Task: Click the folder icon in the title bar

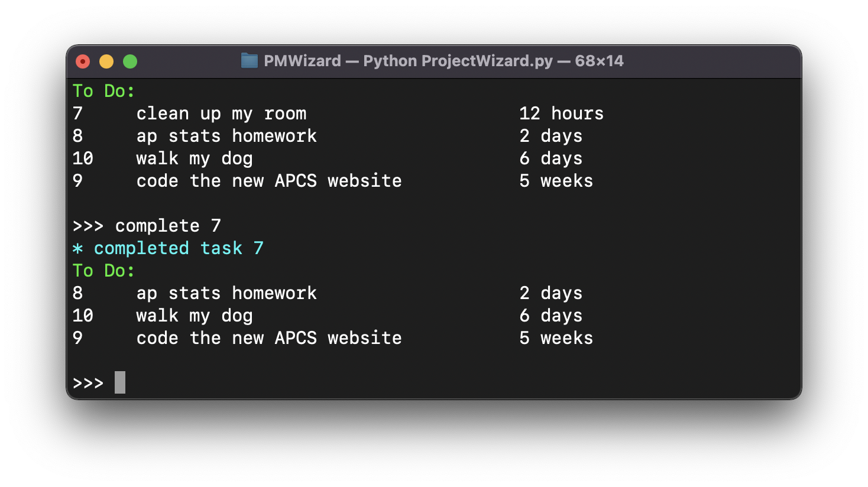Action: [248, 61]
